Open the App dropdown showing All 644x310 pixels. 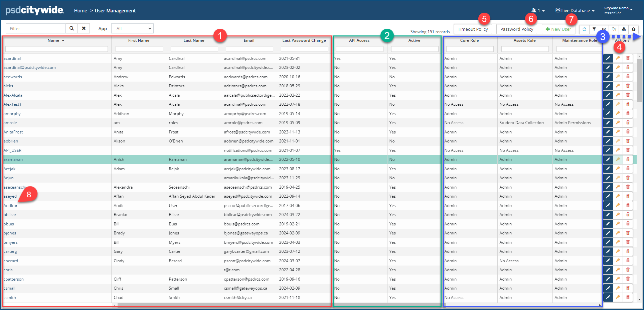pyautogui.click(x=132, y=28)
